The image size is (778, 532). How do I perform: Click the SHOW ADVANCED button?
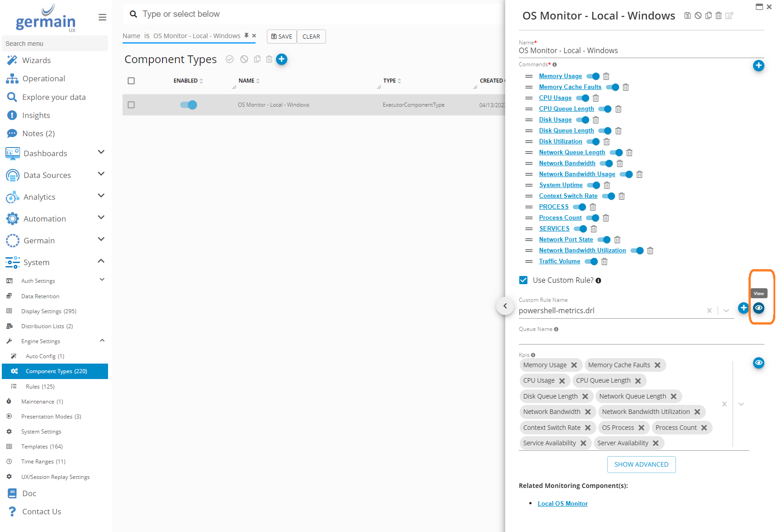point(641,464)
